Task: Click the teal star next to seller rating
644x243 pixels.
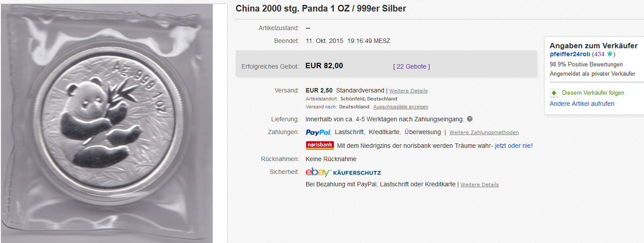Action: click(x=610, y=54)
